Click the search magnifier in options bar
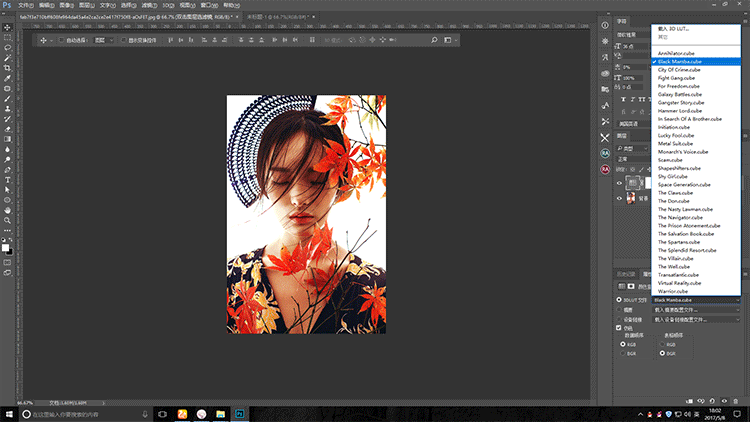Screen dimensions: 750x422 434,40
